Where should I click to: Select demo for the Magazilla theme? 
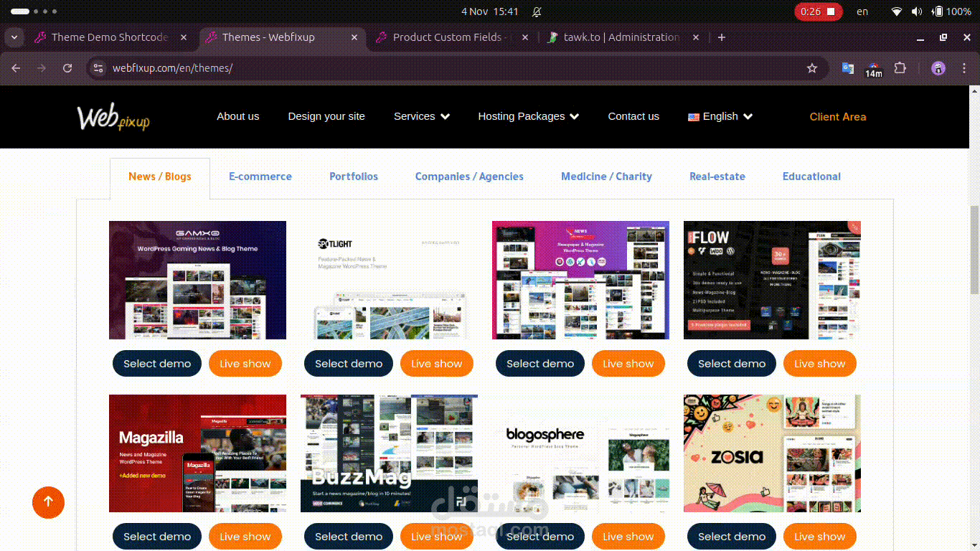point(157,537)
